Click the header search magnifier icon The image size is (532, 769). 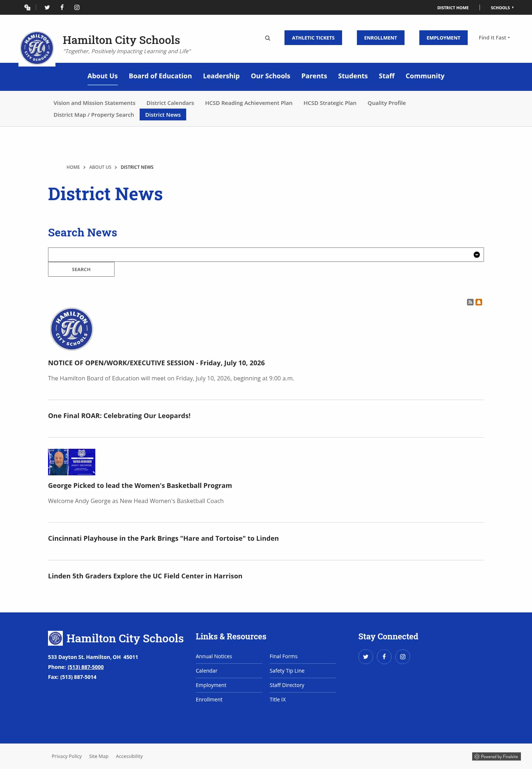(x=267, y=38)
